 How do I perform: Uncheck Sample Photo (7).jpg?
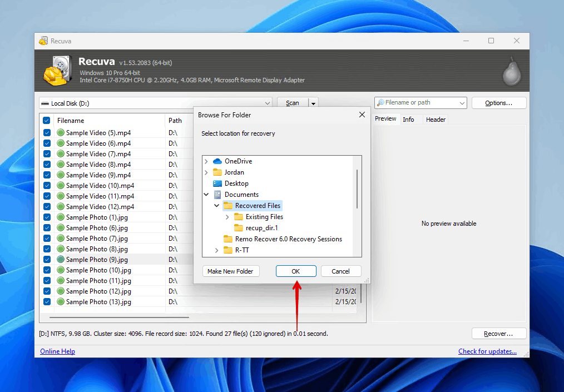point(47,239)
